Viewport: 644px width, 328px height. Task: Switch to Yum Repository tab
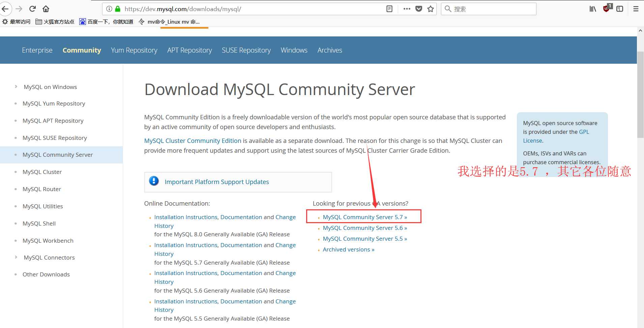point(134,50)
